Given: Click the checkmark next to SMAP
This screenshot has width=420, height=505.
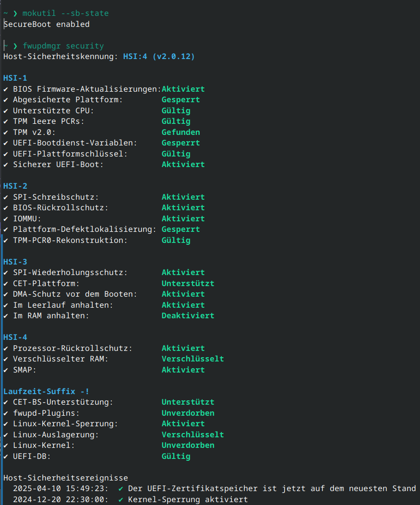Looking at the screenshot, I should click(6, 370).
